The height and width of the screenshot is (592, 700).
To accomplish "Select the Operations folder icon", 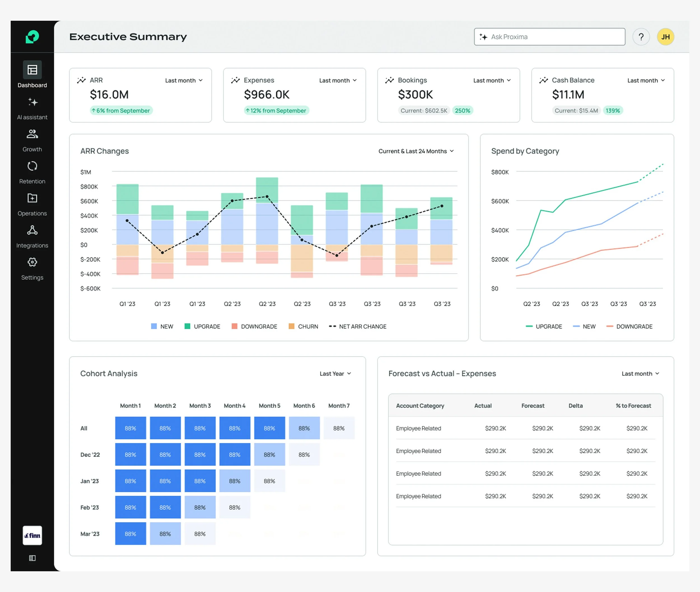I will tap(32, 198).
